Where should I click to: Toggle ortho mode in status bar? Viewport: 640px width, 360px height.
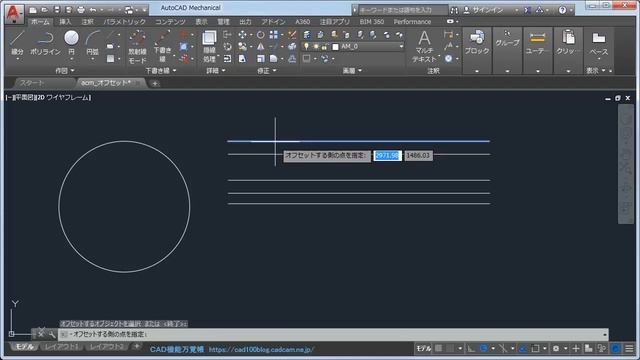coord(471,348)
